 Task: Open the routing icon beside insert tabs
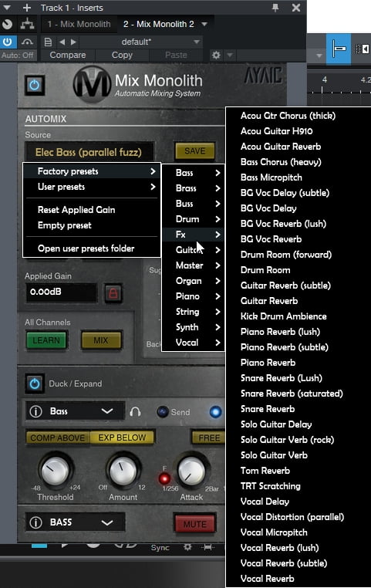pos(27,25)
